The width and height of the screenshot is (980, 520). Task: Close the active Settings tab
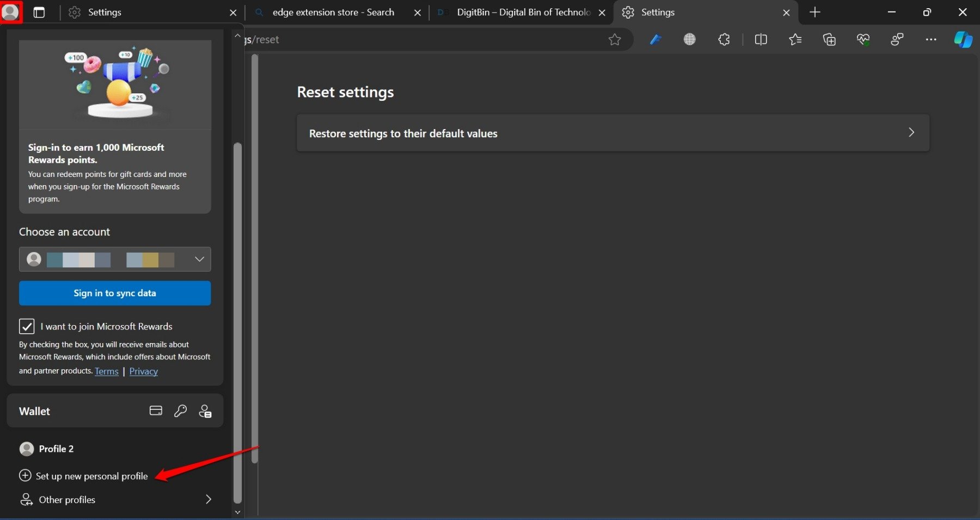coord(786,13)
